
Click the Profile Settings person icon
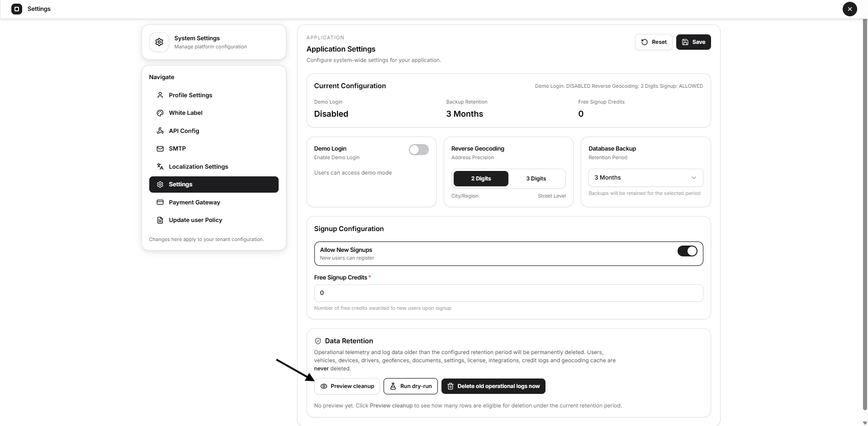point(160,95)
